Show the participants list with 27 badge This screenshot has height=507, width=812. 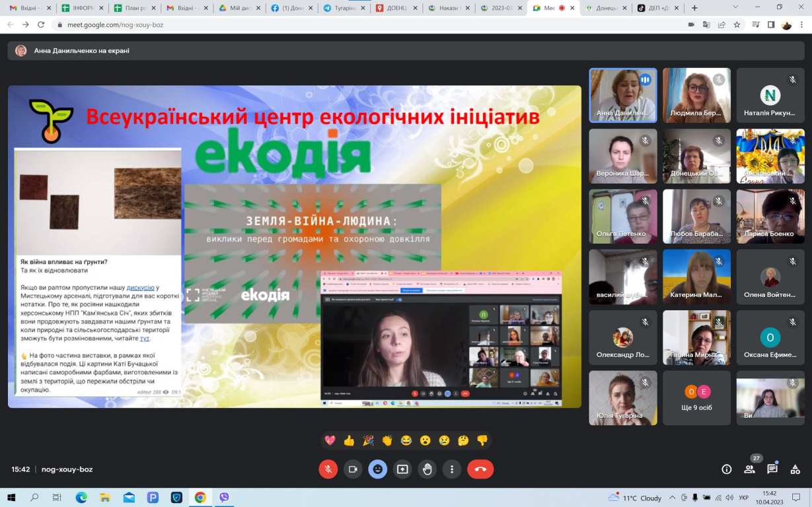[750, 469]
